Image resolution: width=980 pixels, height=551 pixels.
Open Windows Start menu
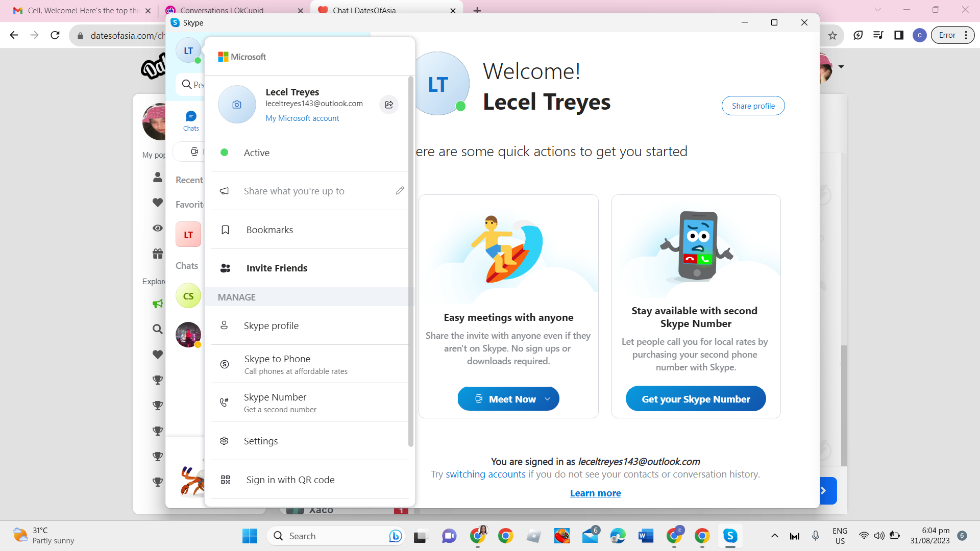pyautogui.click(x=250, y=536)
